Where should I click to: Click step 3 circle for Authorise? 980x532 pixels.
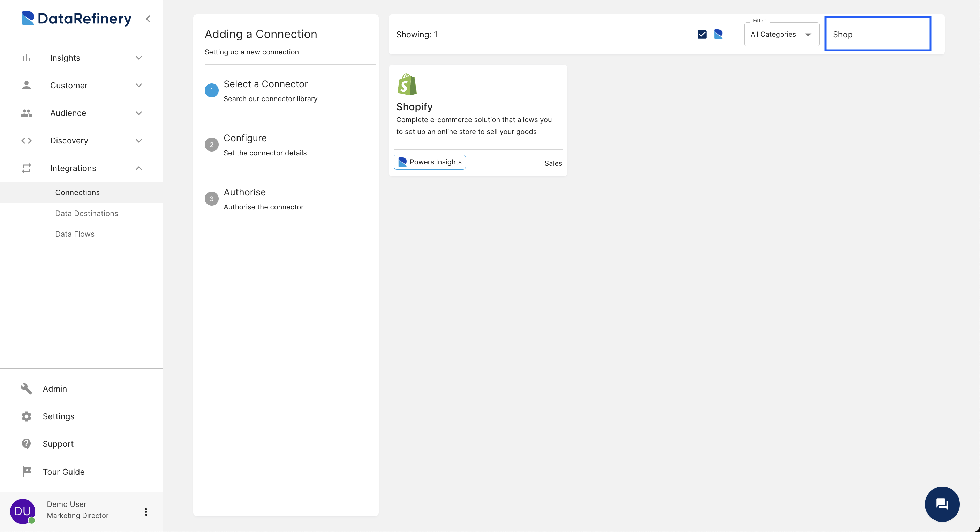click(x=212, y=198)
